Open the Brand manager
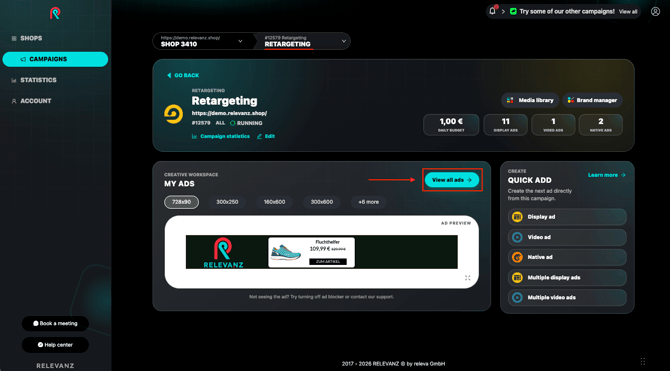 pos(592,100)
